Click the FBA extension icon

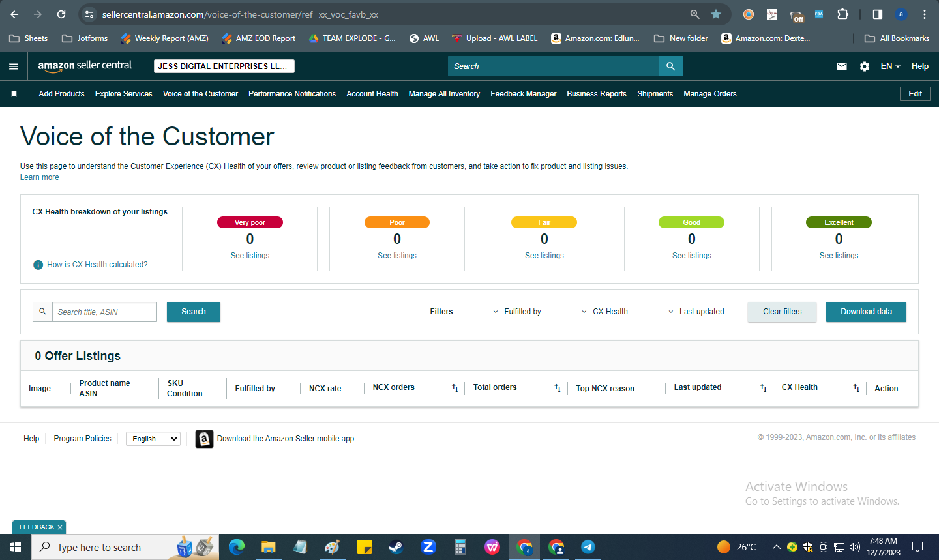[x=819, y=14]
